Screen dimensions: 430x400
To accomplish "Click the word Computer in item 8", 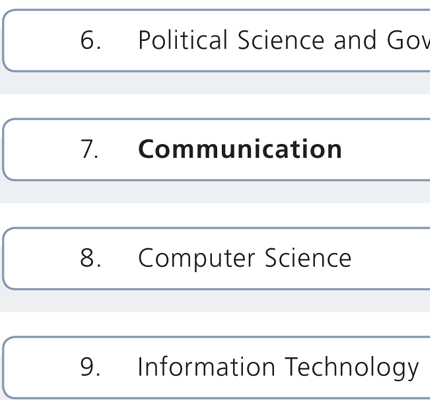I will [197, 258].
